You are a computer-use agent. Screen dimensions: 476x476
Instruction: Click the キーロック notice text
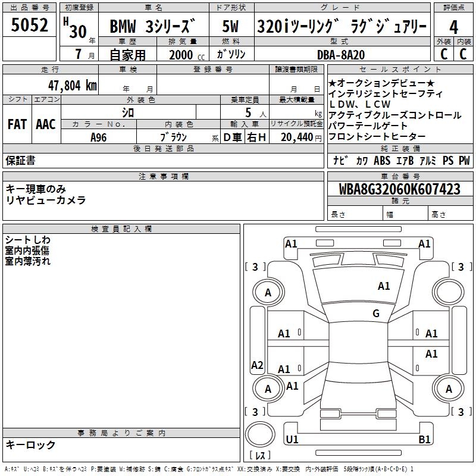pyautogui.click(x=30, y=445)
